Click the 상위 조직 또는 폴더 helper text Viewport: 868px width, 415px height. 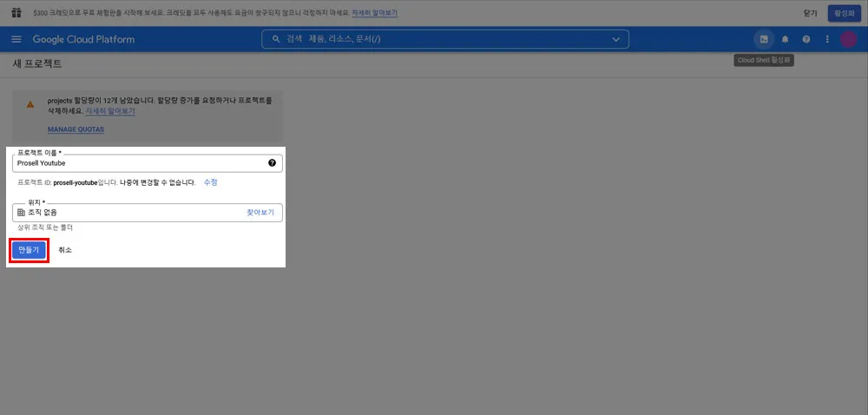point(45,227)
